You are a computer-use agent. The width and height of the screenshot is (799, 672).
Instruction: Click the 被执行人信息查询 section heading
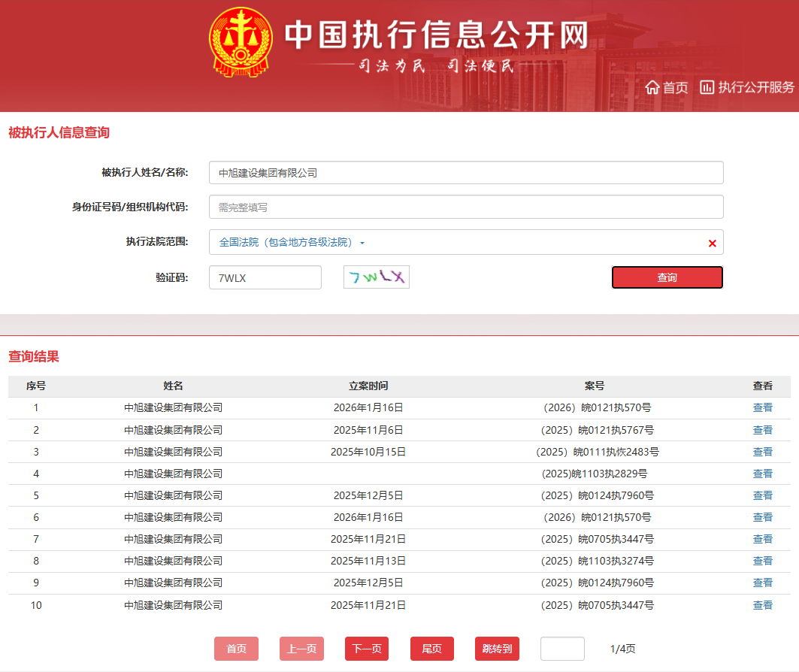click(59, 133)
